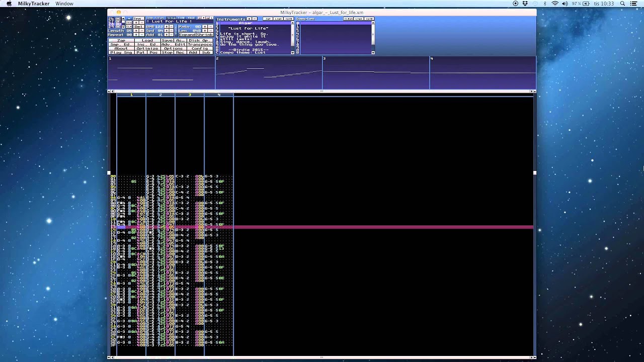The width and height of the screenshot is (644, 362).
Task: Click Instruments Zap button
Action: click(x=268, y=19)
